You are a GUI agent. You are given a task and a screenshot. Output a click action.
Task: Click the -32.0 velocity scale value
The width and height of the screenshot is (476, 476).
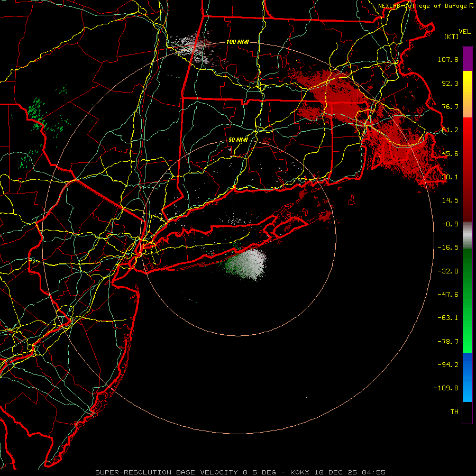[448, 271]
